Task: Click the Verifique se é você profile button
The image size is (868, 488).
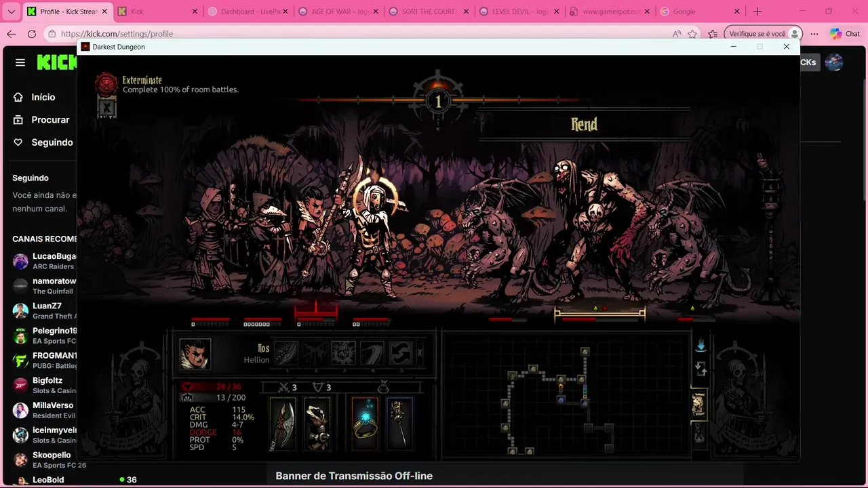Action: pos(764,34)
